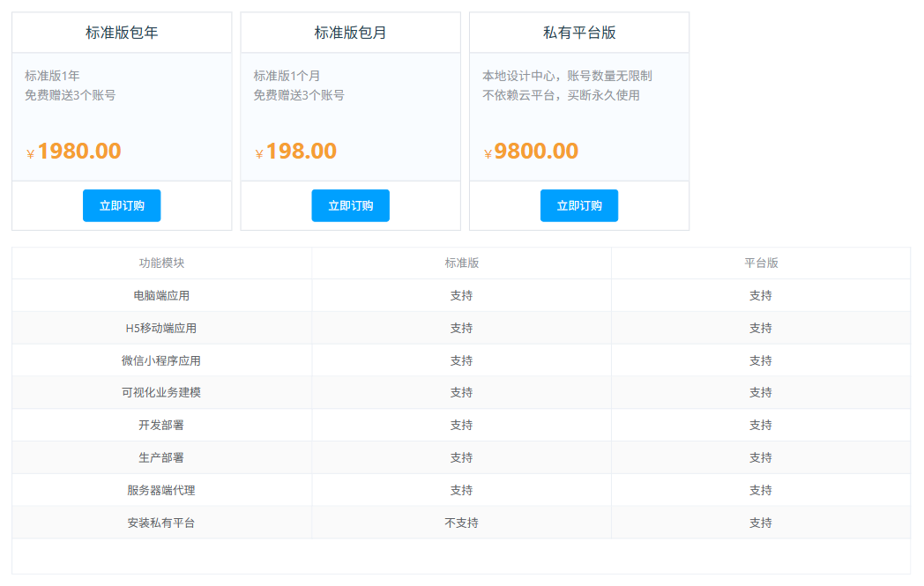Click the 不支持 cell in 安装私有平台 row
Screen dimensions: 924x586
(x=461, y=523)
